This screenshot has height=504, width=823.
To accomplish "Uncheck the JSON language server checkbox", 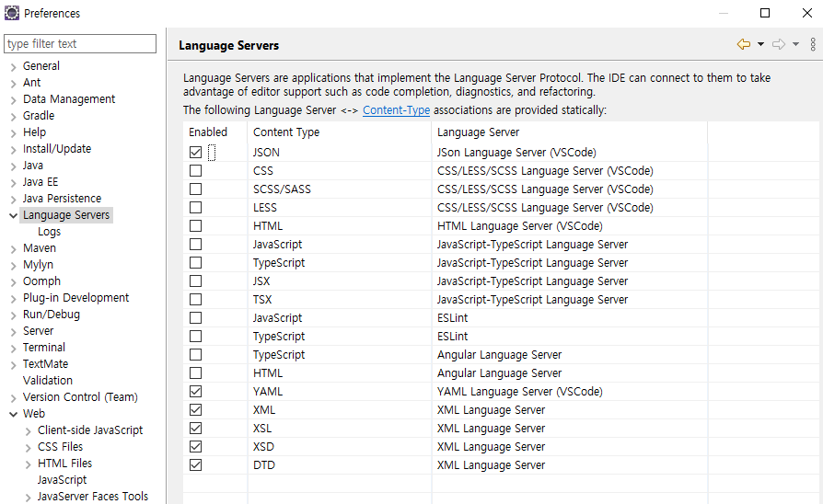I will [196, 152].
